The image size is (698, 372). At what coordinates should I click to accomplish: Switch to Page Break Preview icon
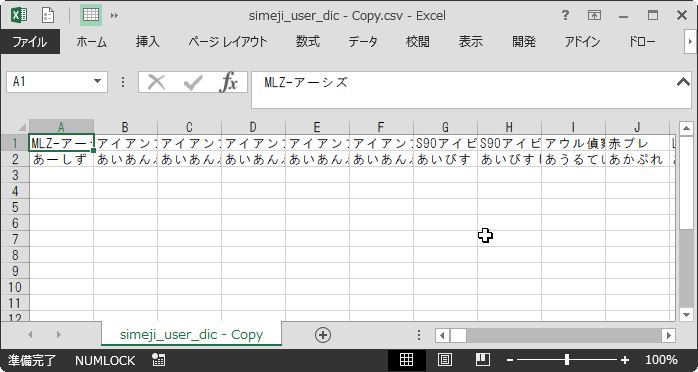point(483,360)
